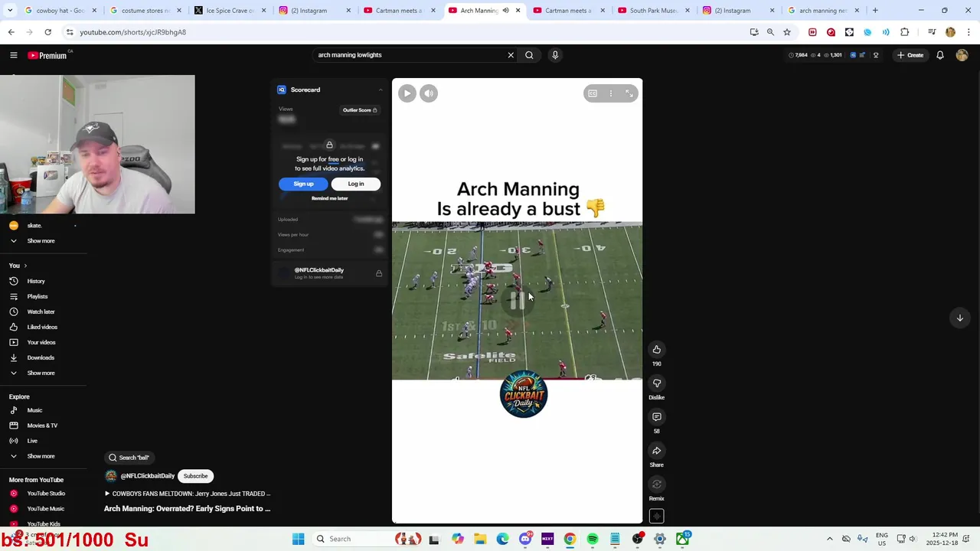Mute the Arch Manning tab audio
Screen dimensions: 980x551
(x=505, y=11)
